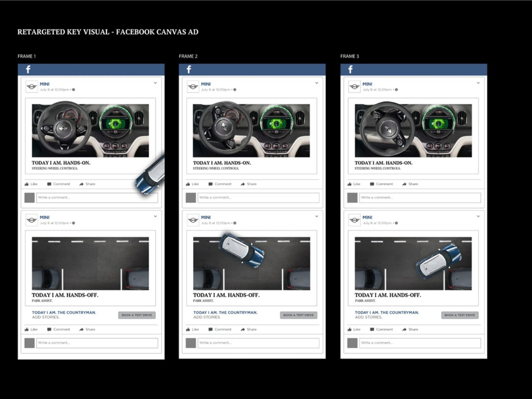This screenshot has width=532, height=399.
Task: Expand options chevron on Frame 3 bottom post
Action: [478, 216]
